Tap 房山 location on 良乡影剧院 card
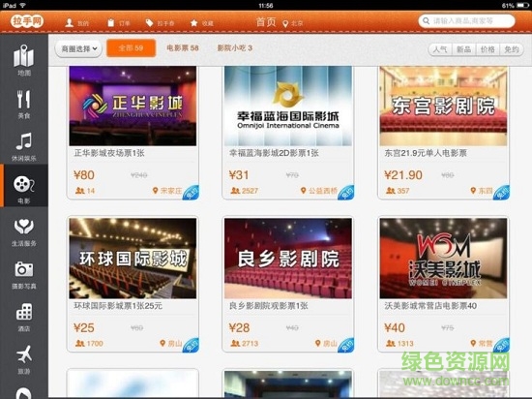This screenshot has height=399, width=532. tap(326, 343)
